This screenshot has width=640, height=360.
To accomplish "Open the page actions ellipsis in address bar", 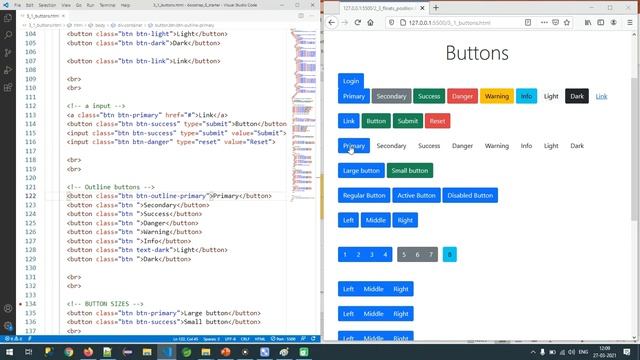I will (x=544, y=22).
